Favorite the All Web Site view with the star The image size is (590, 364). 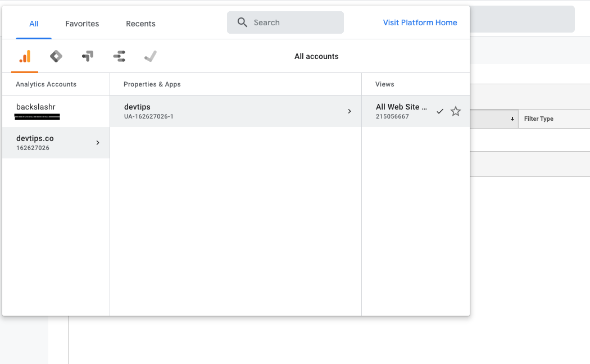[x=456, y=111]
